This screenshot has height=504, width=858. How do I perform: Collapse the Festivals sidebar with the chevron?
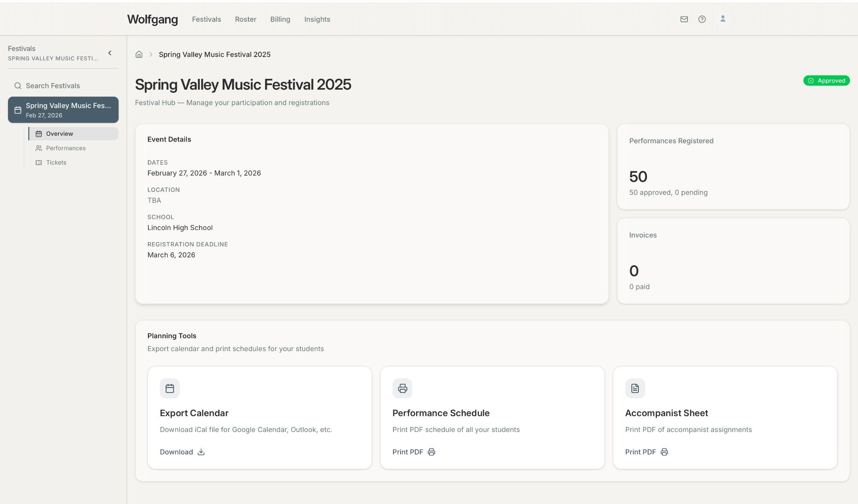[110, 53]
